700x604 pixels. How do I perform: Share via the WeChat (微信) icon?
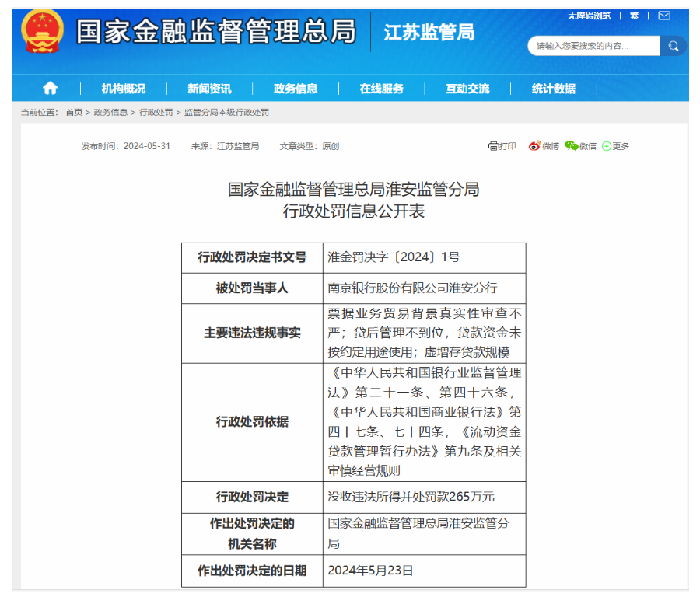tap(572, 146)
